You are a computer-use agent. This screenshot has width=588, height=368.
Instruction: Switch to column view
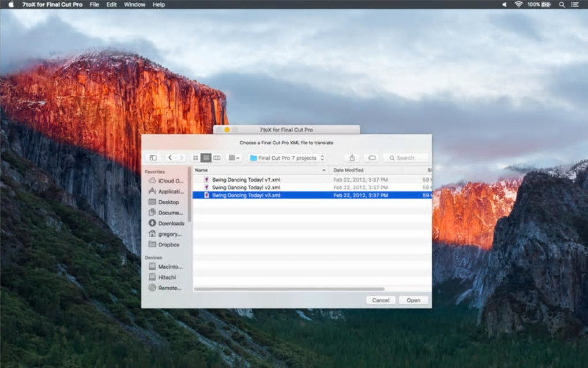217,158
